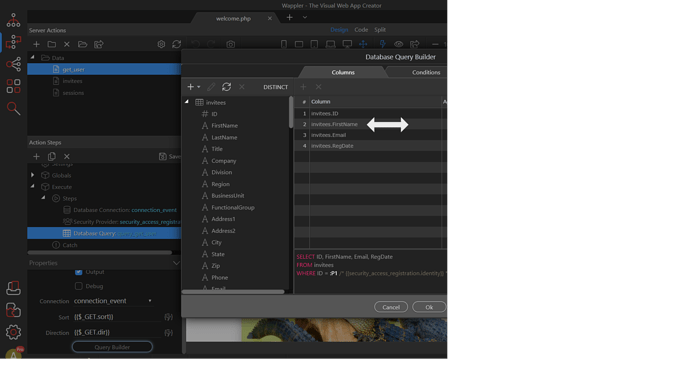This screenshot has height=388, width=690.
Task: Close the welcome.php tab
Action: click(270, 18)
